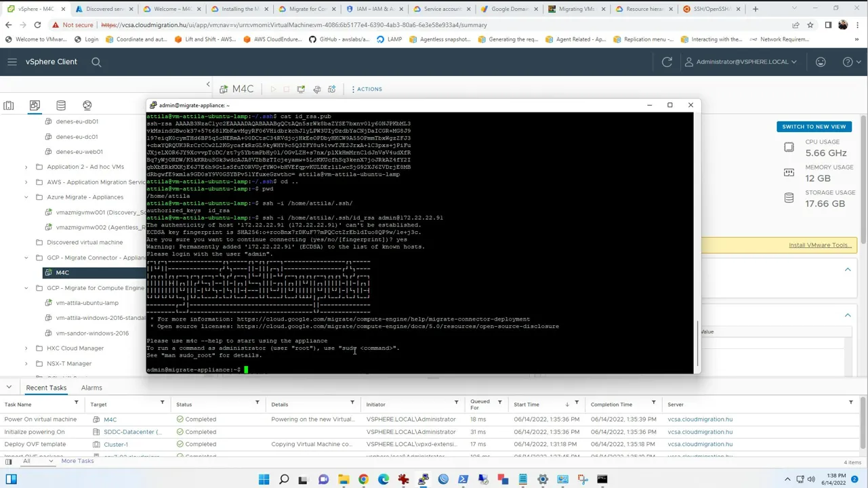This screenshot has height=488, width=868.
Task: Select Discovered virtual machine folder
Action: pyautogui.click(x=85, y=242)
